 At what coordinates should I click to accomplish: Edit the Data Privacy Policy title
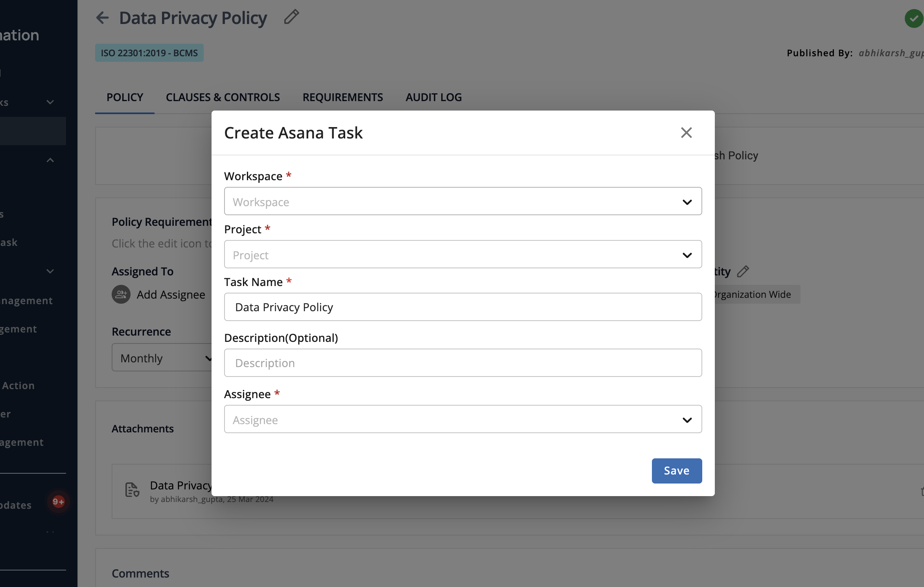click(x=291, y=17)
